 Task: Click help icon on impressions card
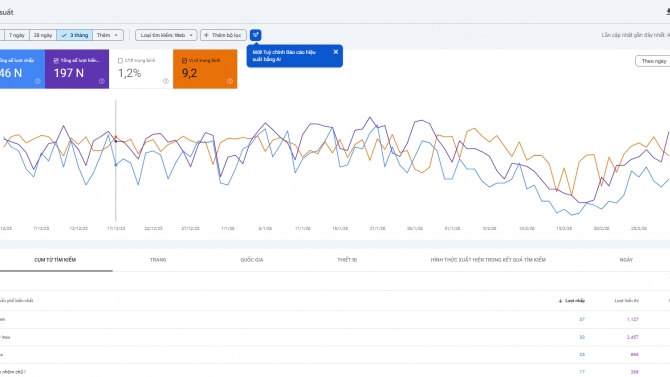pyautogui.click(x=102, y=81)
